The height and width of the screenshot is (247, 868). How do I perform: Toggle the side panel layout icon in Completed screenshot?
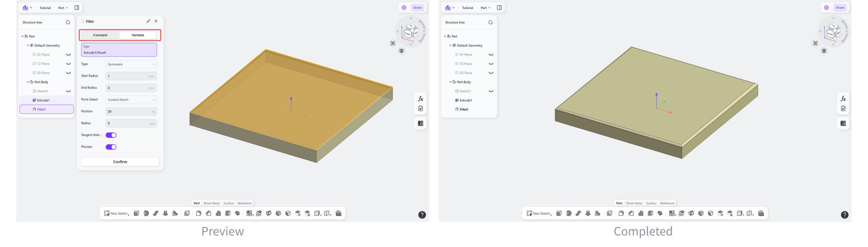[x=499, y=7]
